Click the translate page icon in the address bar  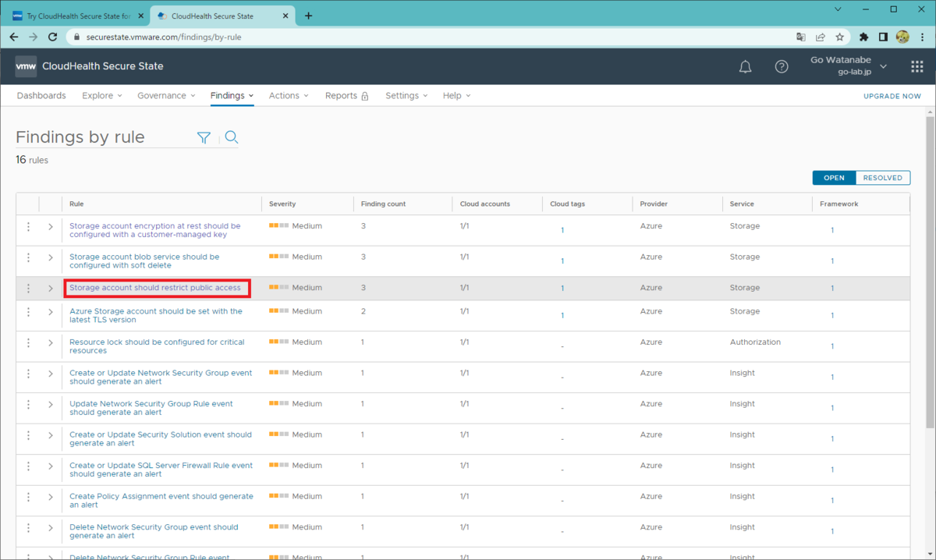(x=800, y=37)
